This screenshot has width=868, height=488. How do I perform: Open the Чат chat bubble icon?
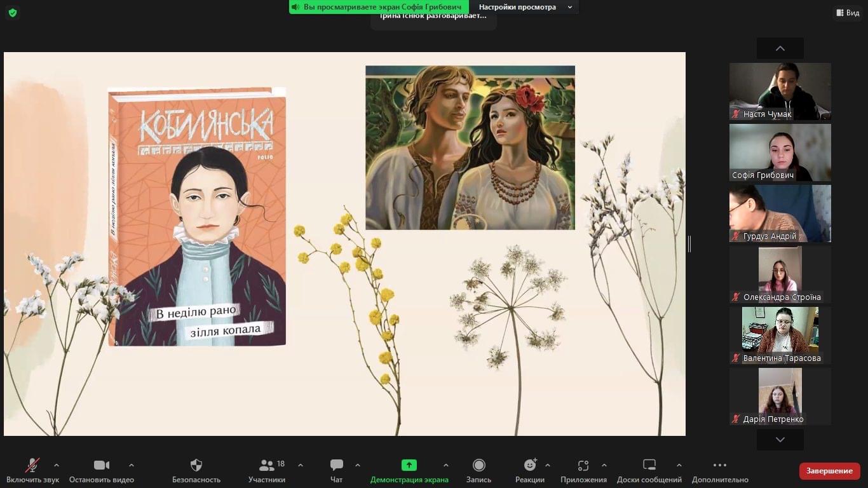pos(337,465)
